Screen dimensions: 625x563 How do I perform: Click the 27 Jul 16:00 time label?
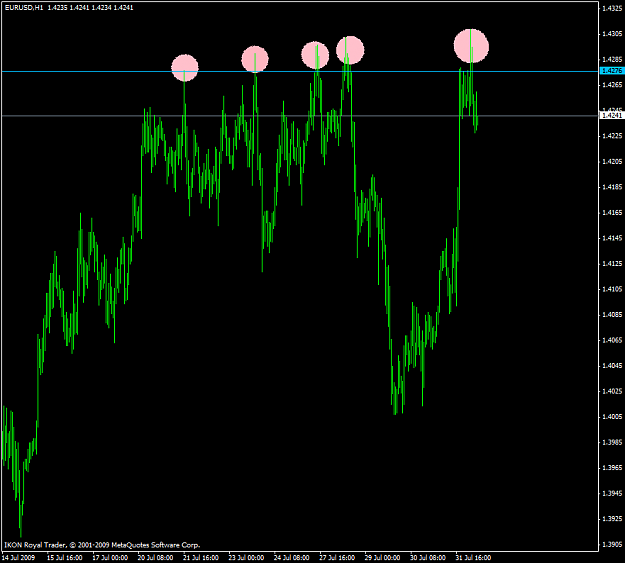(x=337, y=557)
